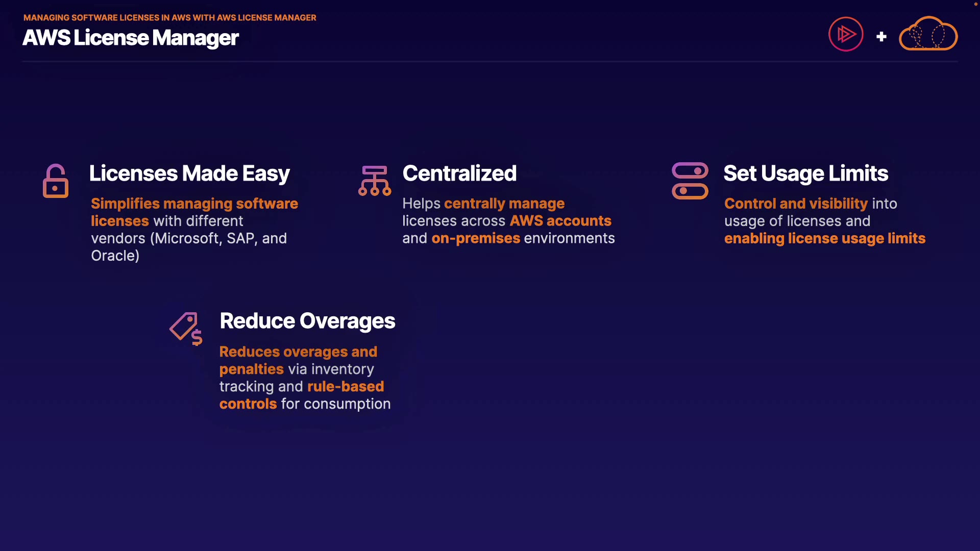Viewport: 980px width, 551px height.
Task: Click 'enabling license usage limits' text
Action: (x=824, y=238)
